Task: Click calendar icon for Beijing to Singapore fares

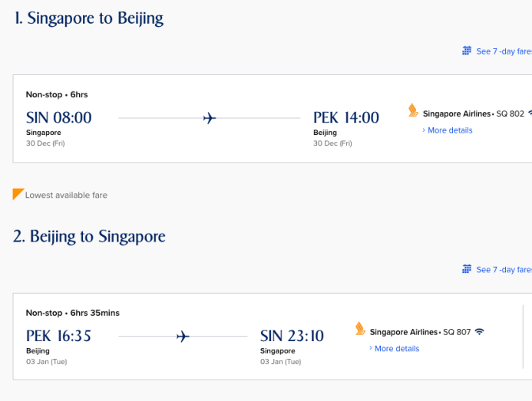Action: [x=467, y=269]
